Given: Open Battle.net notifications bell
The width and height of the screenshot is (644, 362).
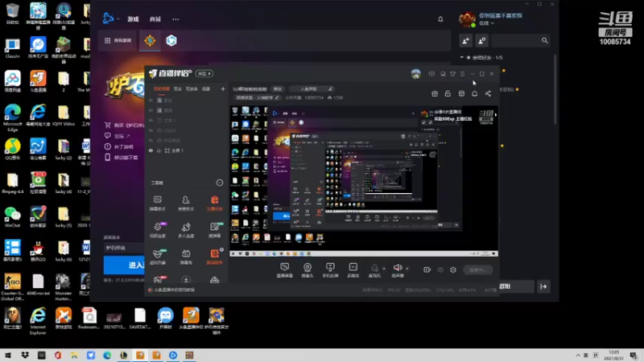Looking at the screenshot, I should (x=440, y=19).
